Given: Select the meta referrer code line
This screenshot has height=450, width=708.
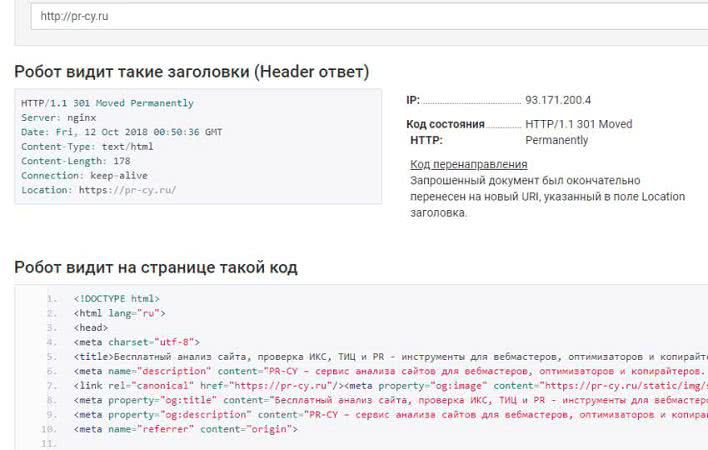Looking at the screenshot, I should [x=185, y=429].
